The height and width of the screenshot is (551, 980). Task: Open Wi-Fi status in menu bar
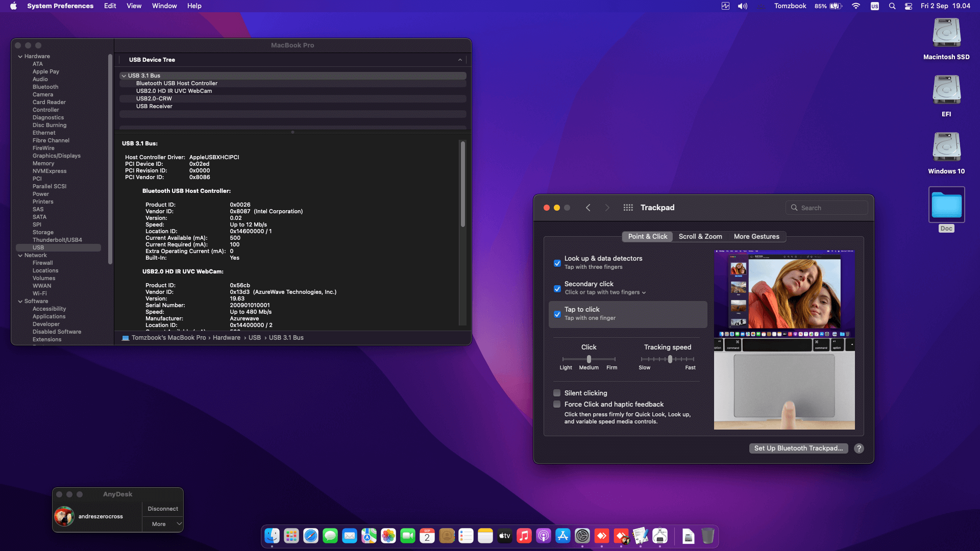tap(856, 6)
